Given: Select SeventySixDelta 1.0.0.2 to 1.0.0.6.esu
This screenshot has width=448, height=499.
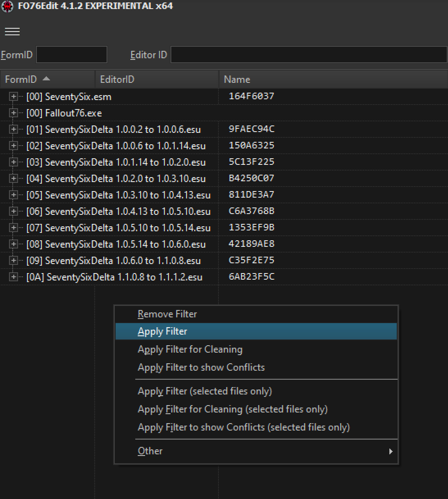Looking at the screenshot, I should click(x=114, y=129).
